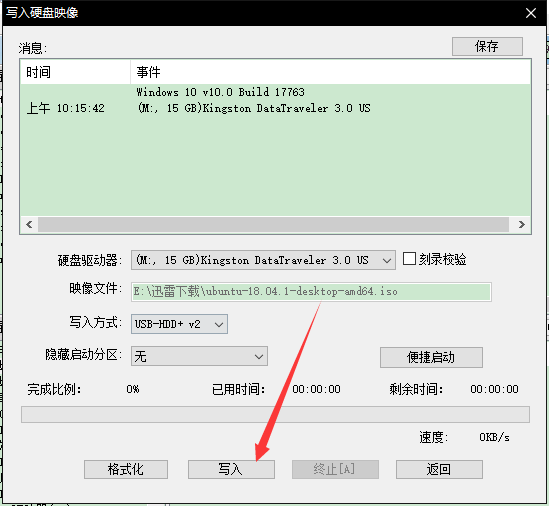Open the 写入方式 USB-HDD+ v2 dropdown
The width and height of the screenshot is (549, 506).
pyautogui.click(x=179, y=324)
